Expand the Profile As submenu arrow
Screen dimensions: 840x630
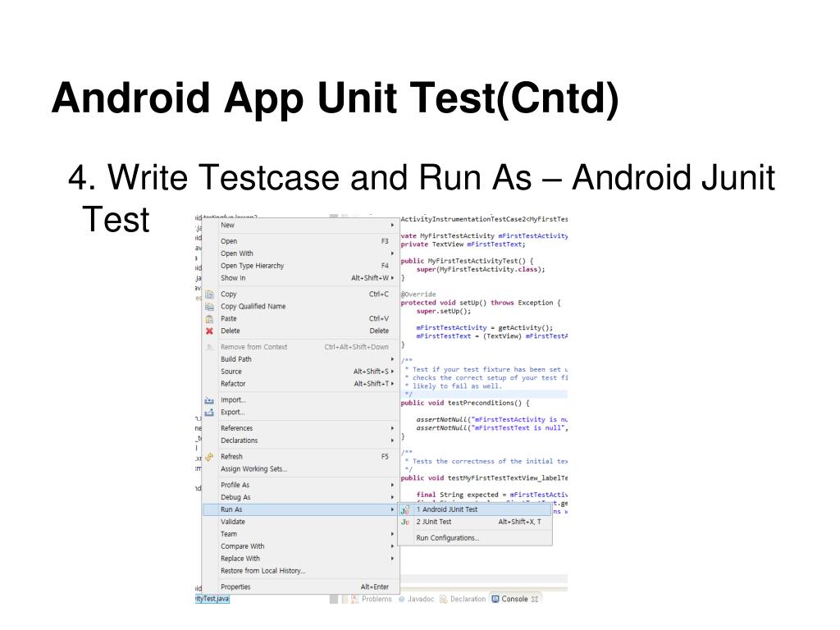(x=392, y=486)
